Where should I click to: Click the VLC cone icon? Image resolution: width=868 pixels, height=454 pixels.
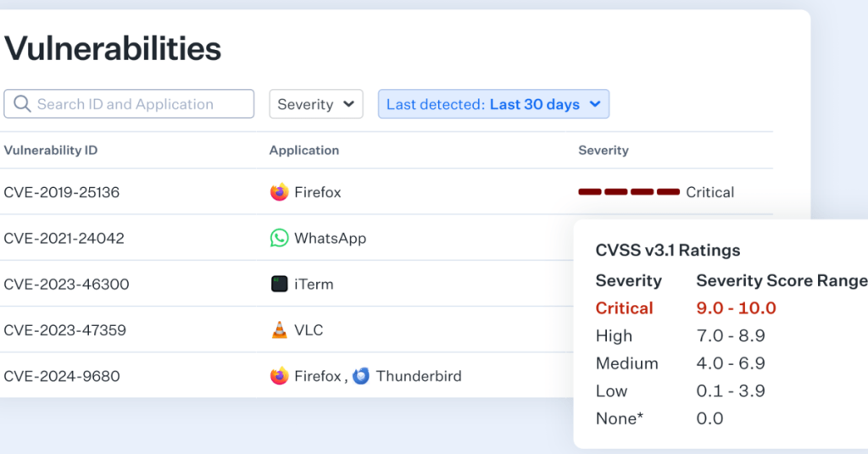(x=279, y=330)
